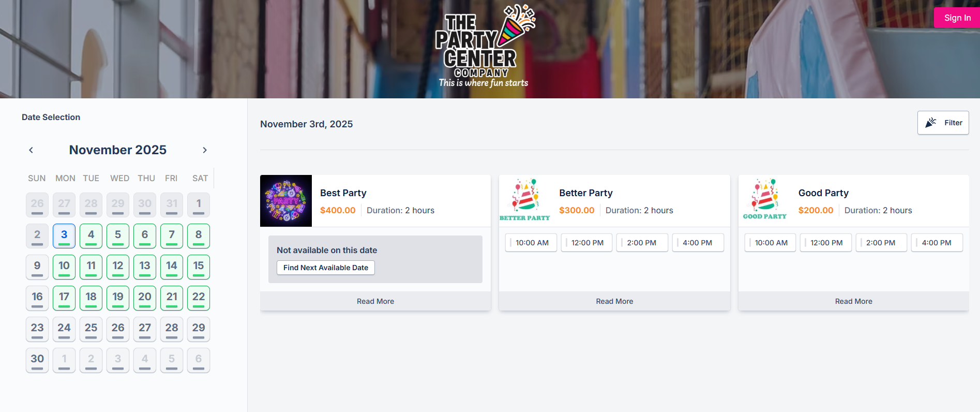Pick November 5 on the calendar
This screenshot has width=980, height=412.
[x=118, y=236]
